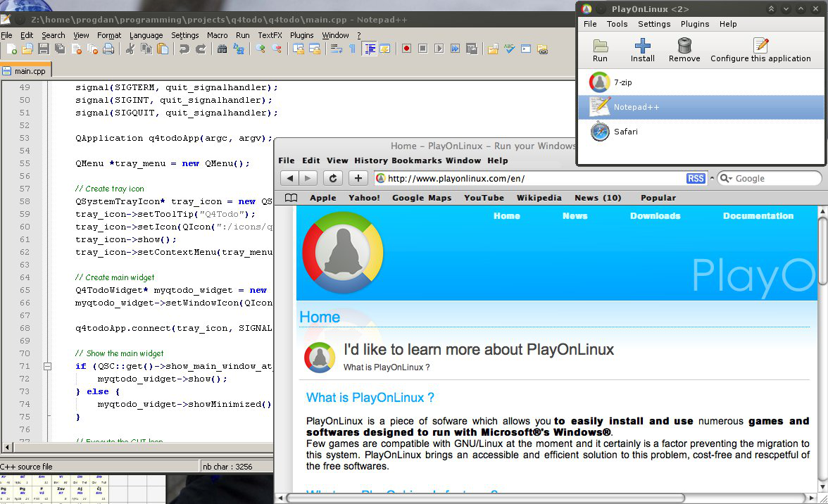Start macro recording with red circle icon

point(406,49)
